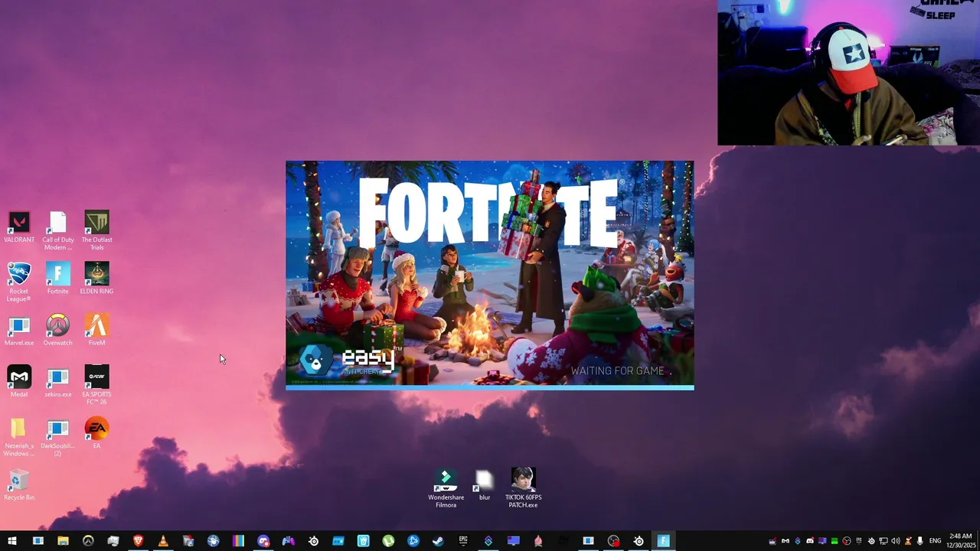
Task: Open the Rocket League desktop icon
Action: click(x=19, y=282)
